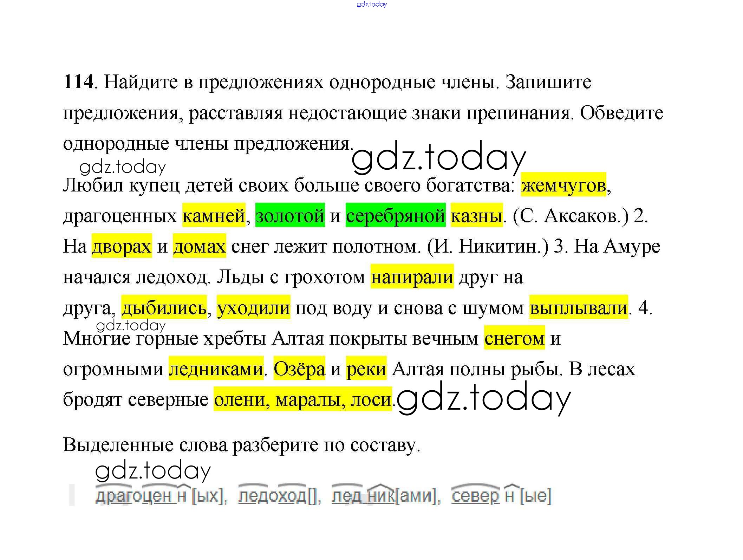Click the highlighted word напирали
743x560 pixels.
coord(412,276)
